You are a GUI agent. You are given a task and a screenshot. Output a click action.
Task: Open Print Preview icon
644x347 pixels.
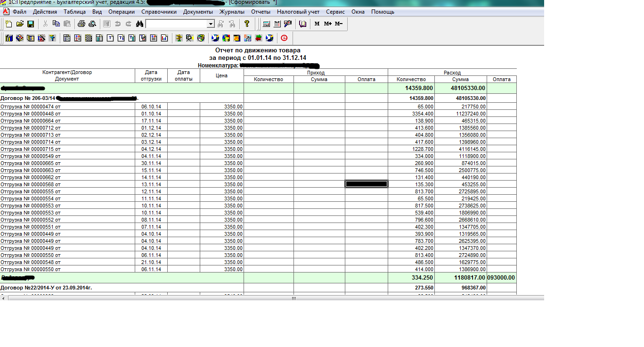point(92,24)
